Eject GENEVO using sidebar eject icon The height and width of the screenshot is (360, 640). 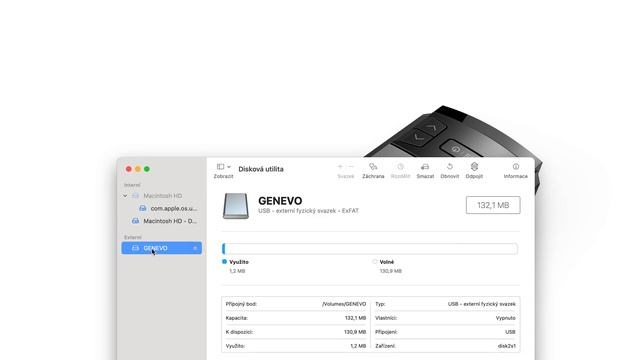click(x=195, y=248)
